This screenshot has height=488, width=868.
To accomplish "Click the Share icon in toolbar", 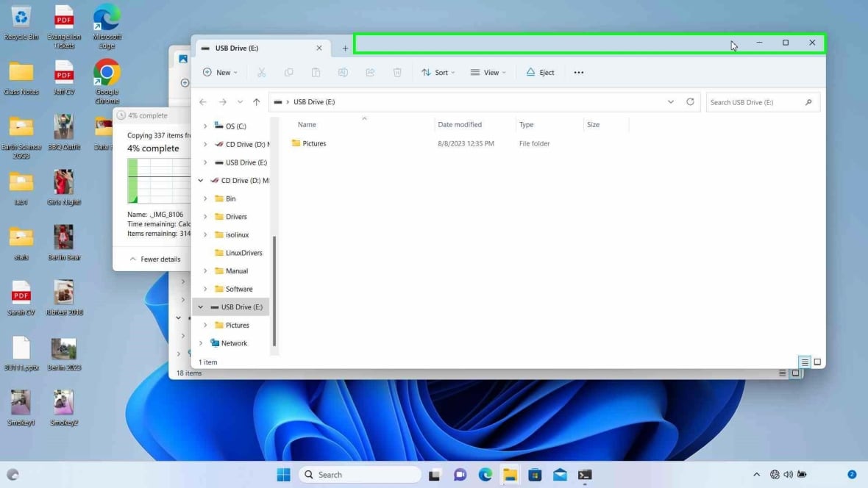I will coord(370,73).
